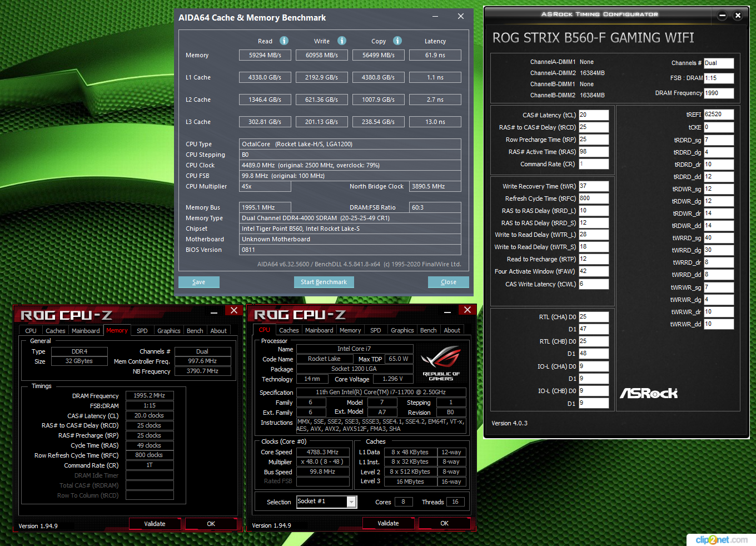Click the Command Rate (CR) field in ASRock
This screenshot has width=756, height=546.
(594, 164)
